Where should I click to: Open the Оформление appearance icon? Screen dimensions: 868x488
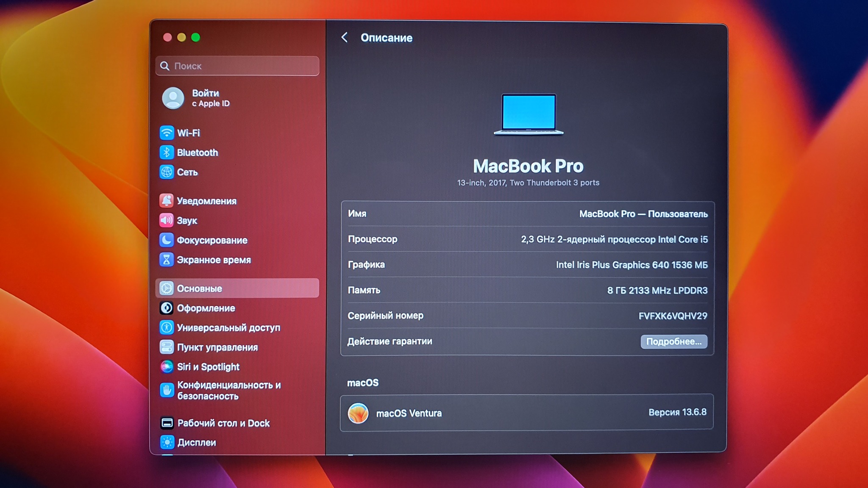(x=167, y=308)
